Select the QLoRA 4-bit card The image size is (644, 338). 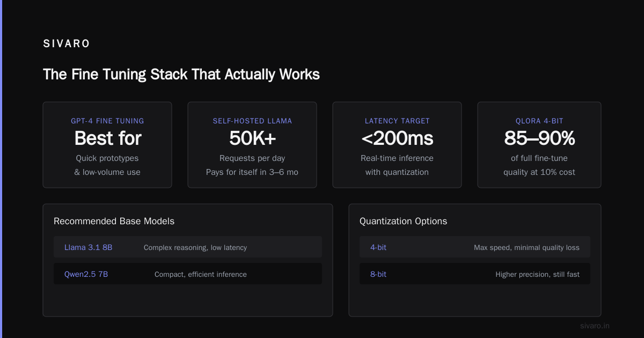coord(539,145)
